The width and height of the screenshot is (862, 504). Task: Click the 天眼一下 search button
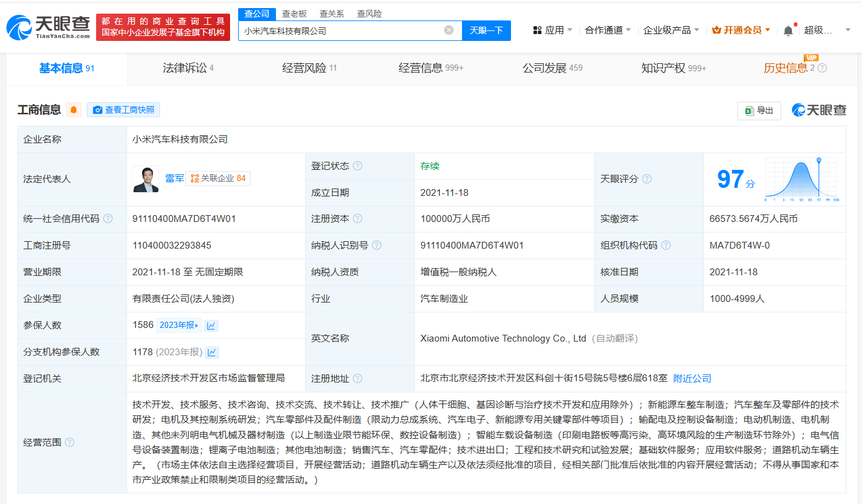pyautogui.click(x=486, y=30)
